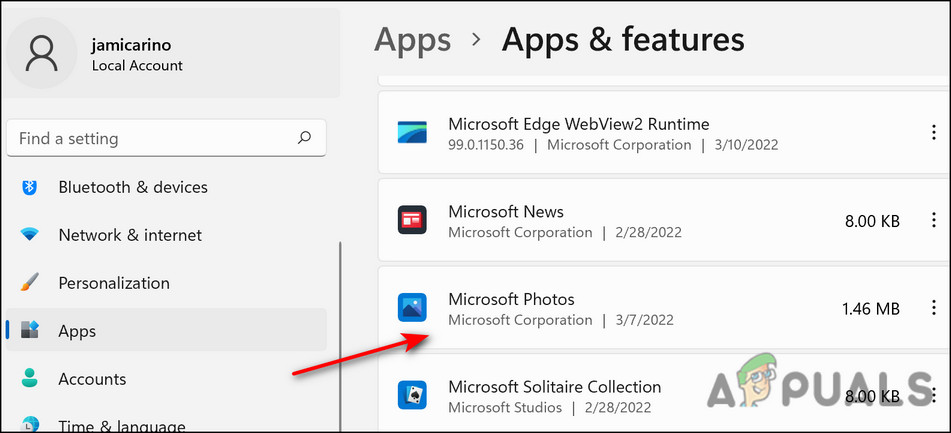Image resolution: width=951 pixels, height=433 pixels.
Task: Open Bluetooth & devices settings
Action: (x=166, y=187)
